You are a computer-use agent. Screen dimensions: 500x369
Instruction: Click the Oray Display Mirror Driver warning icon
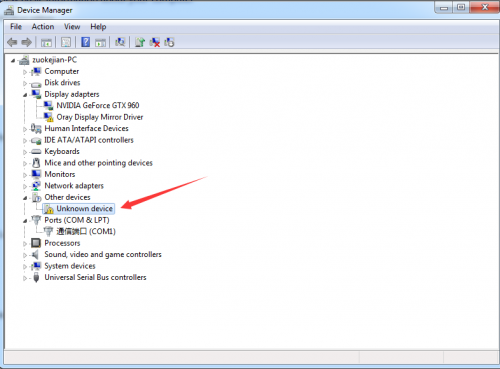48,117
